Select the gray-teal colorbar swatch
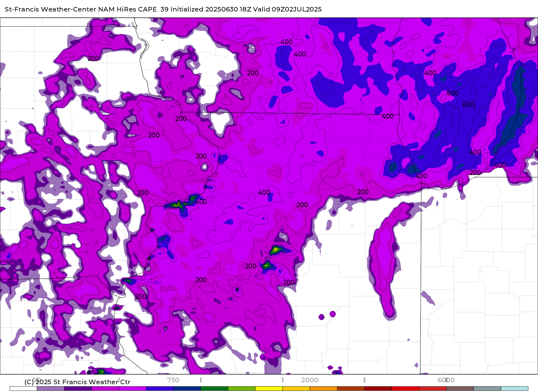The image size is (538, 392). click(487, 389)
